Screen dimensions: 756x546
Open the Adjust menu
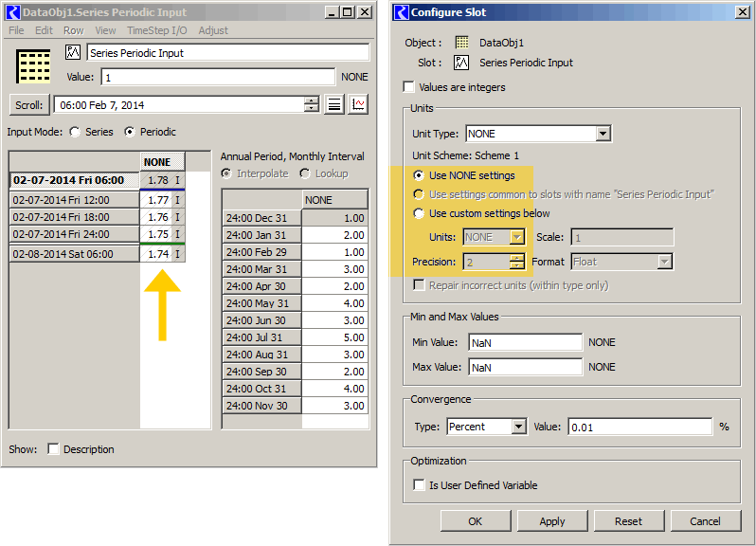coord(213,30)
